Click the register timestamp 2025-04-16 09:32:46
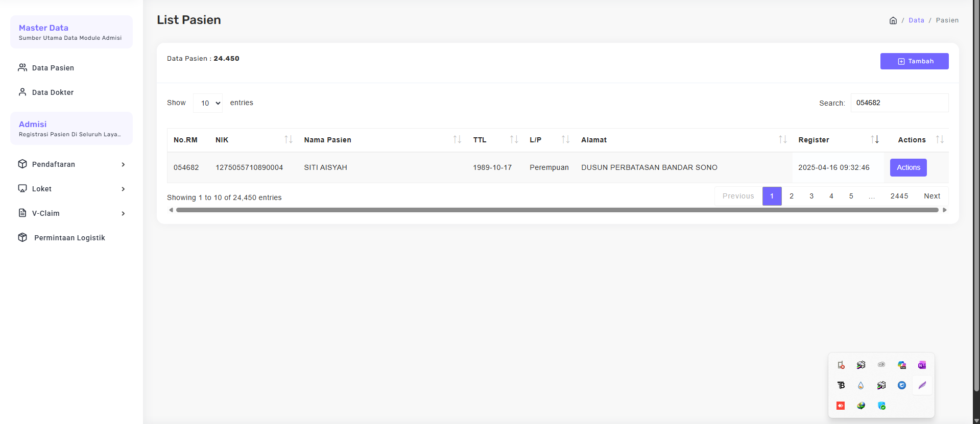The height and width of the screenshot is (424, 980). pos(834,167)
